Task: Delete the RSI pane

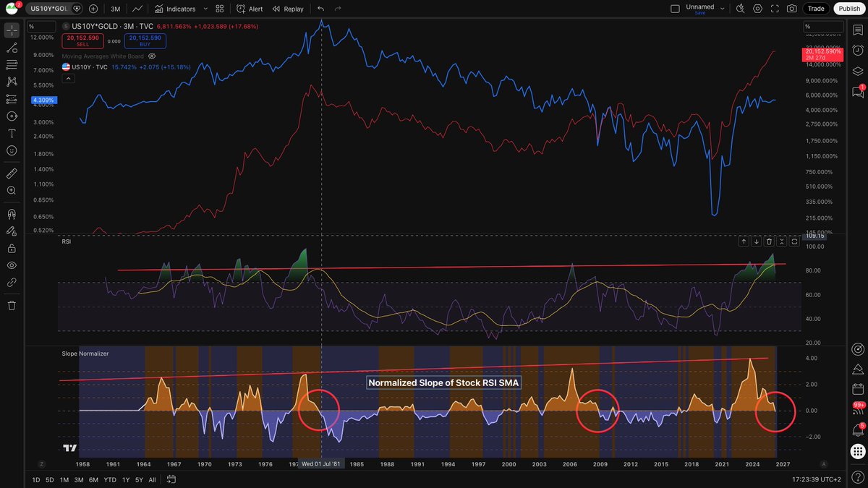Action: (x=769, y=241)
